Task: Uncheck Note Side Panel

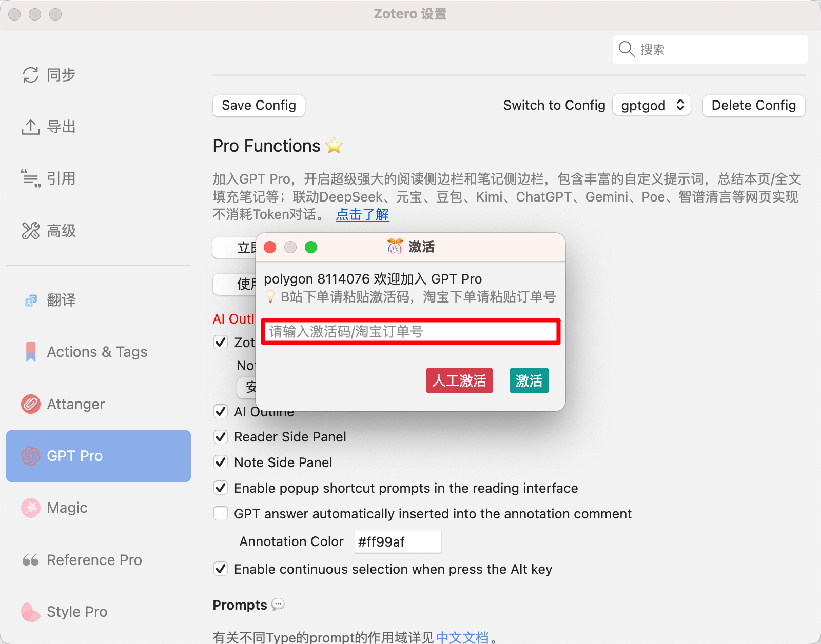Action: pos(221,462)
